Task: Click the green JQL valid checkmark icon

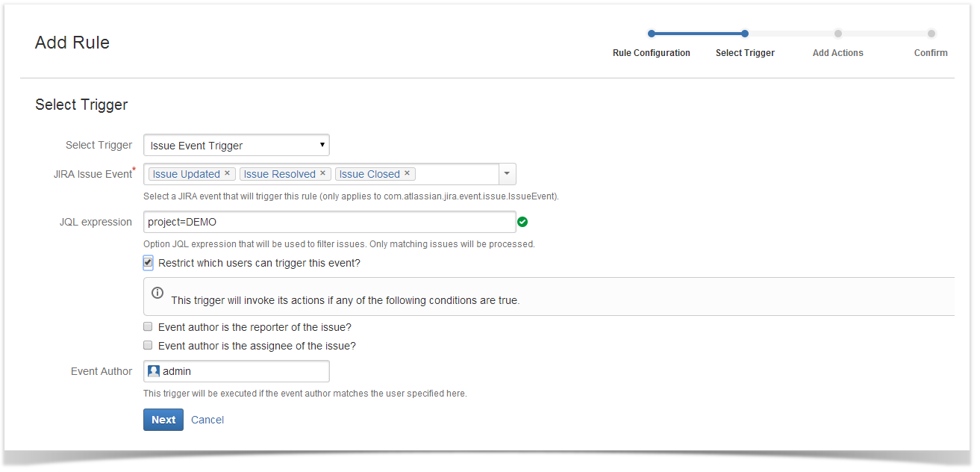Action: click(x=522, y=222)
